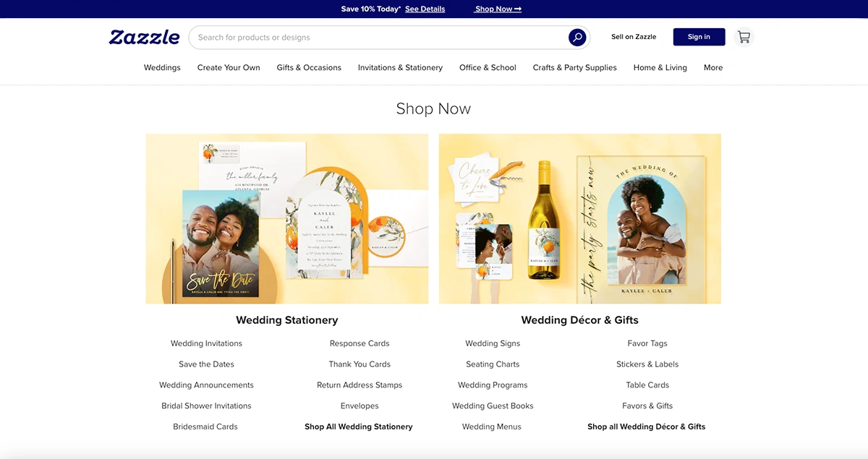Click the Sign in button
This screenshot has height=459, width=868.
[x=698, y=37]
